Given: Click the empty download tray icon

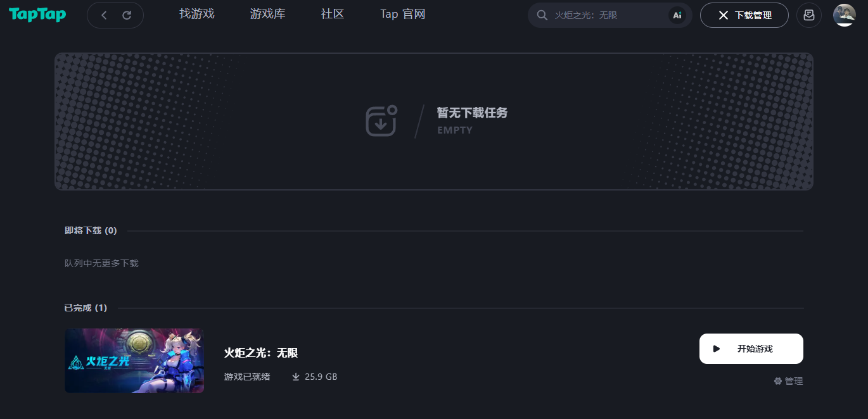Looking at the screenshot, I should coord(381,120).
